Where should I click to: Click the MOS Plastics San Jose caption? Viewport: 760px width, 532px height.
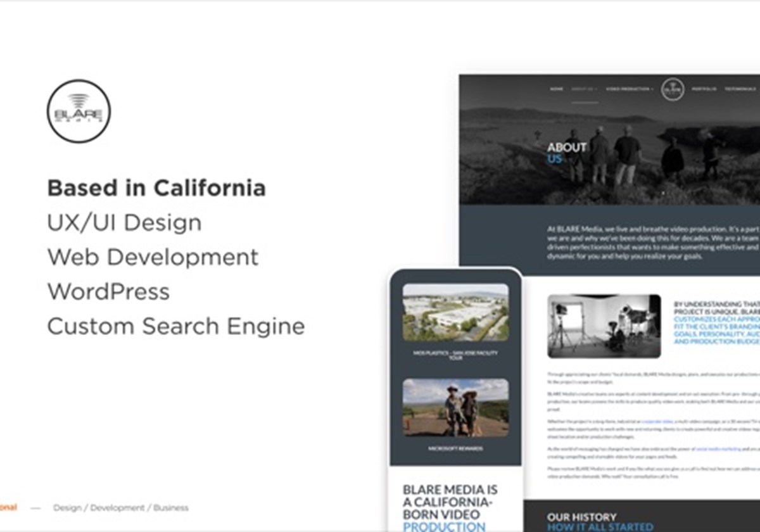click(x=455, y=355)
